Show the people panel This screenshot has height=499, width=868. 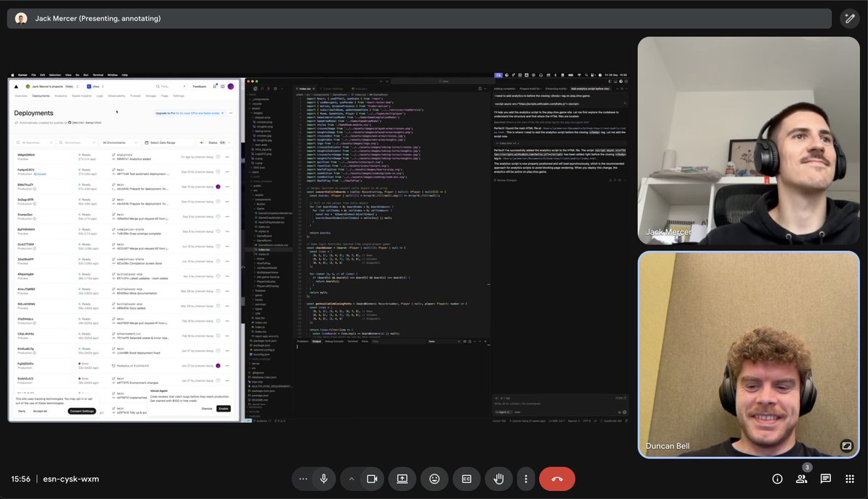[x=801, y=479]
